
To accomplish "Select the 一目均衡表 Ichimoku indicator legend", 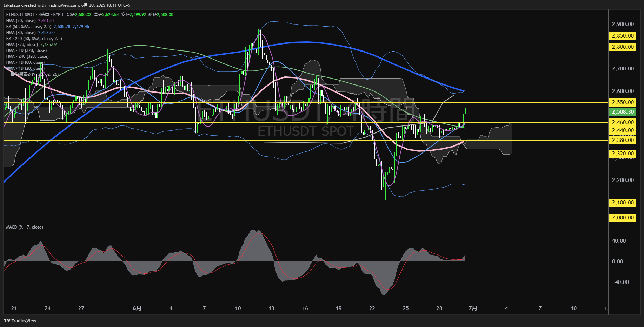I will [32, 74].
